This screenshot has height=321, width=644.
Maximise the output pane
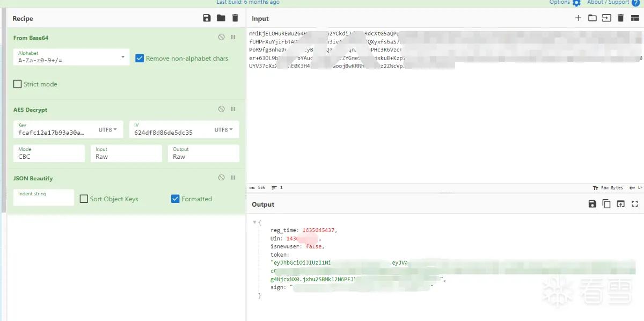tap(635, 204)
